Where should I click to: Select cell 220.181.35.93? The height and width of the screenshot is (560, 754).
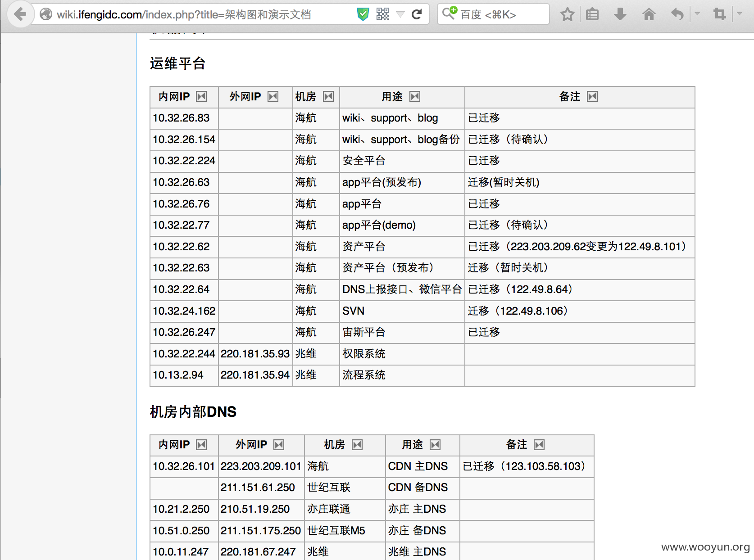(255, 354)
